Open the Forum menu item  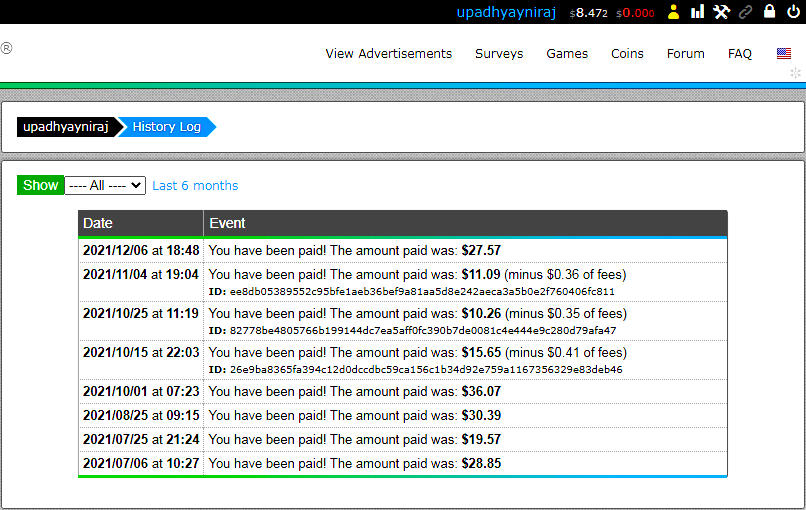click(x=685, y=54)
